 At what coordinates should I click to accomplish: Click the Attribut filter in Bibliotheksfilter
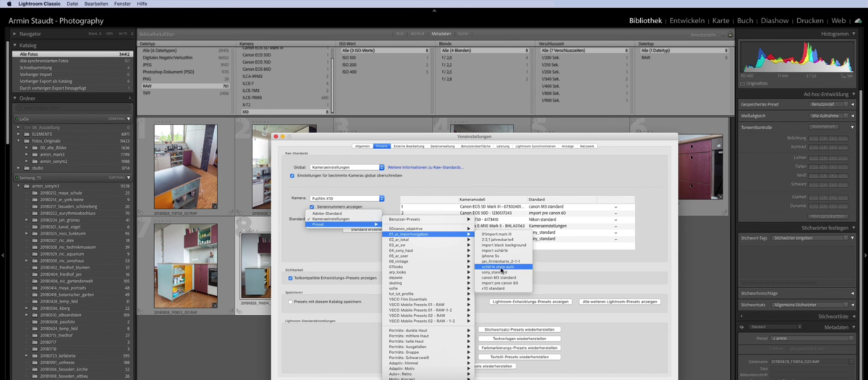click(417, 34)
